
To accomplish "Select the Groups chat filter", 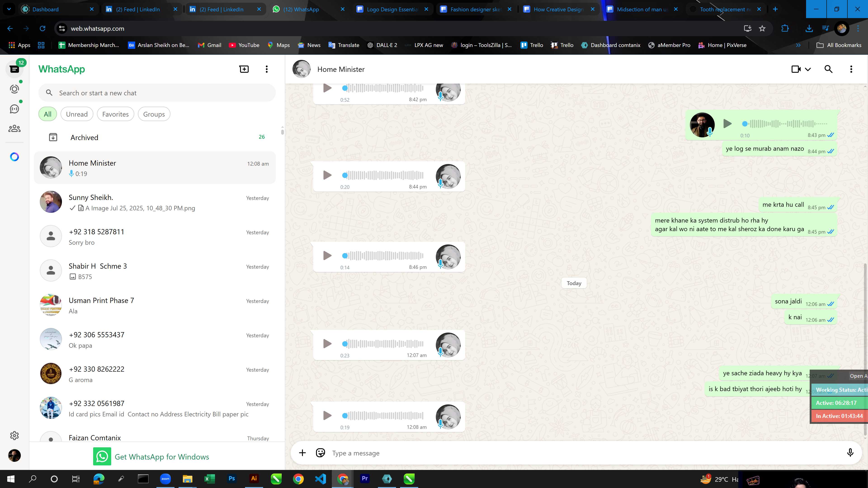I will point(154,114).
